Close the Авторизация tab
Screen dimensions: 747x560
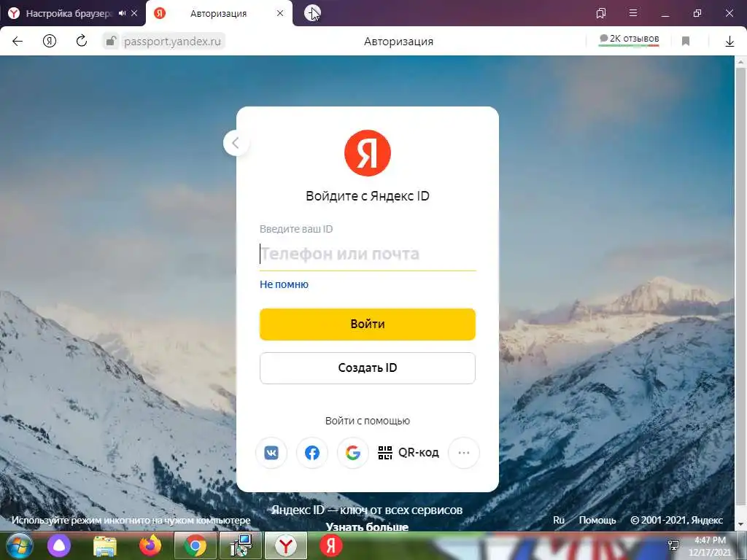click(x=280, y=13)
